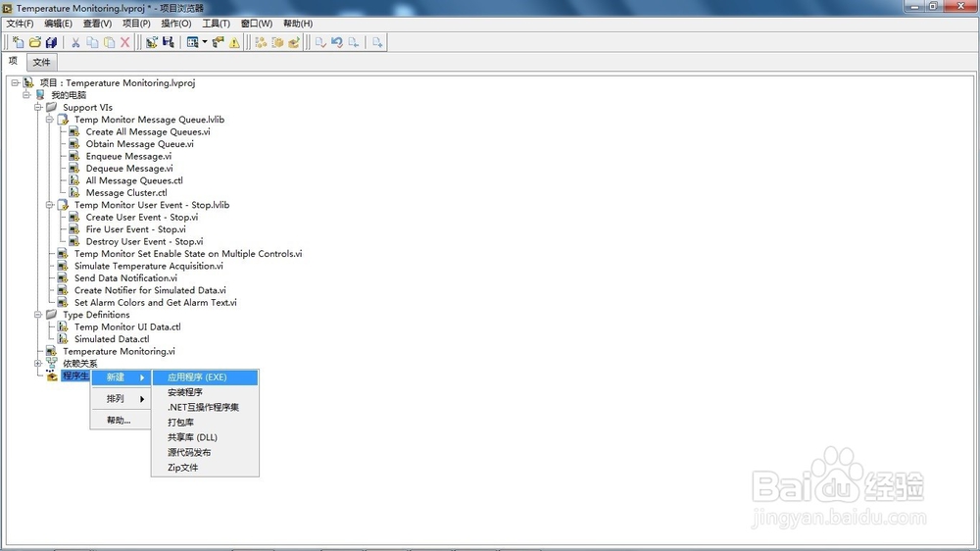Click the document check-in icon

[320, 42]
